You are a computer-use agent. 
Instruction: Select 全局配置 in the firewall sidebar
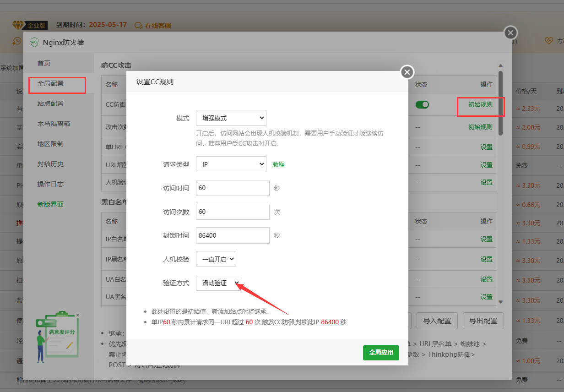point(50,83)
